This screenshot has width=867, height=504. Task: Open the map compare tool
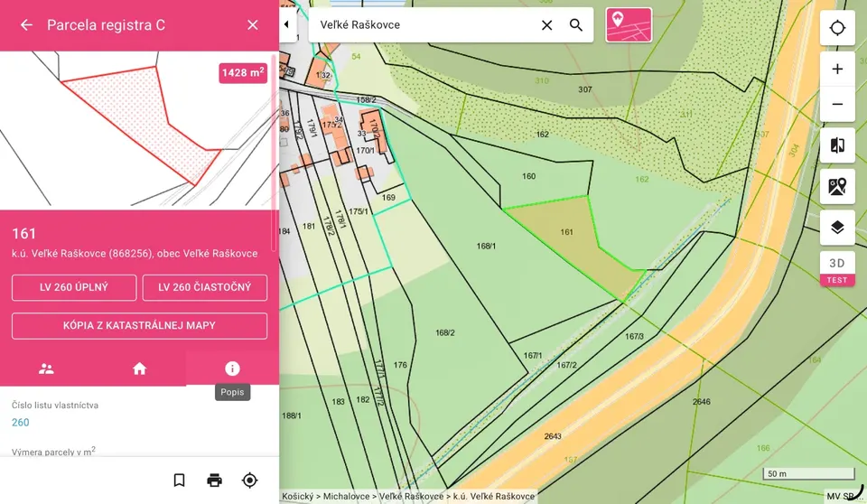point(837,145)
